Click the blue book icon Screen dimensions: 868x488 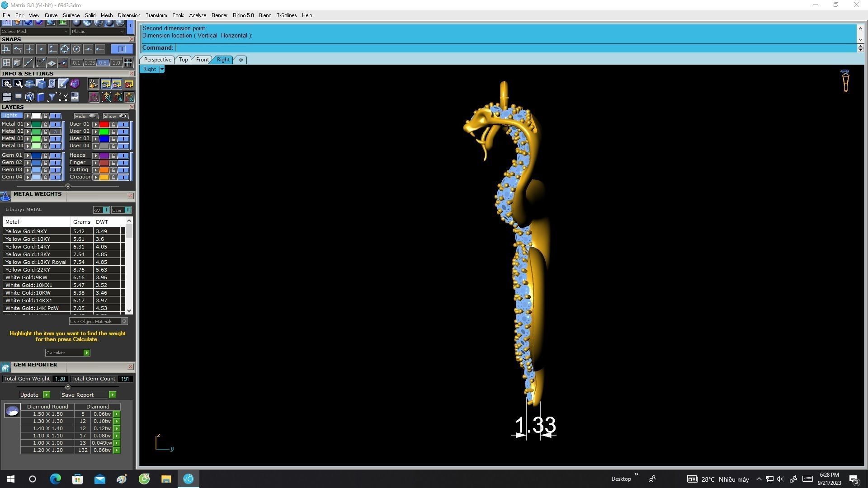pyautogui.click(x=41, y=97)
